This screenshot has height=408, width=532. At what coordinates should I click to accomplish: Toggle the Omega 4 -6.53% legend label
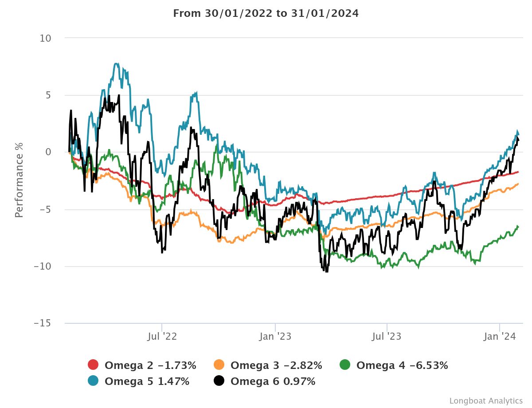point(402,365)
